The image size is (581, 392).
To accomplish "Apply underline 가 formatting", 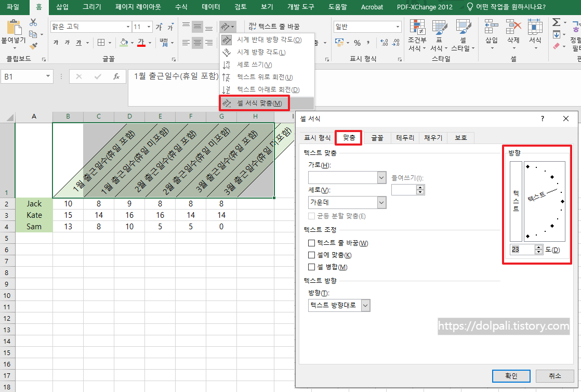I will [78, 43].
